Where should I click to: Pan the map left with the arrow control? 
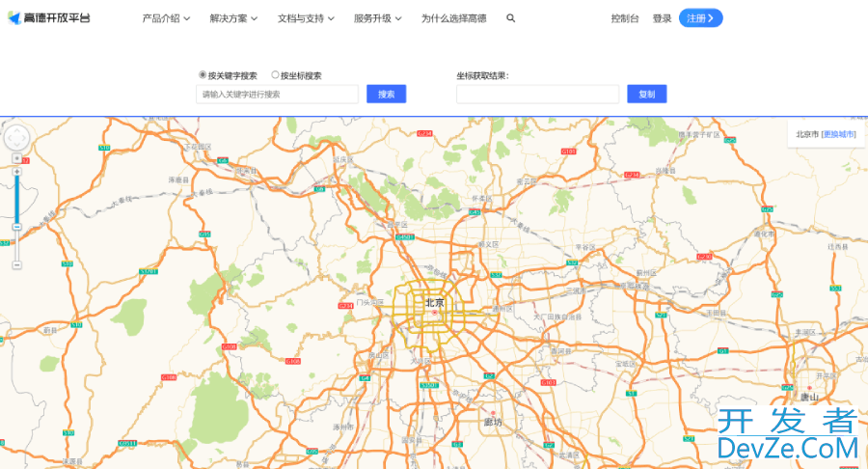(9, 138)
